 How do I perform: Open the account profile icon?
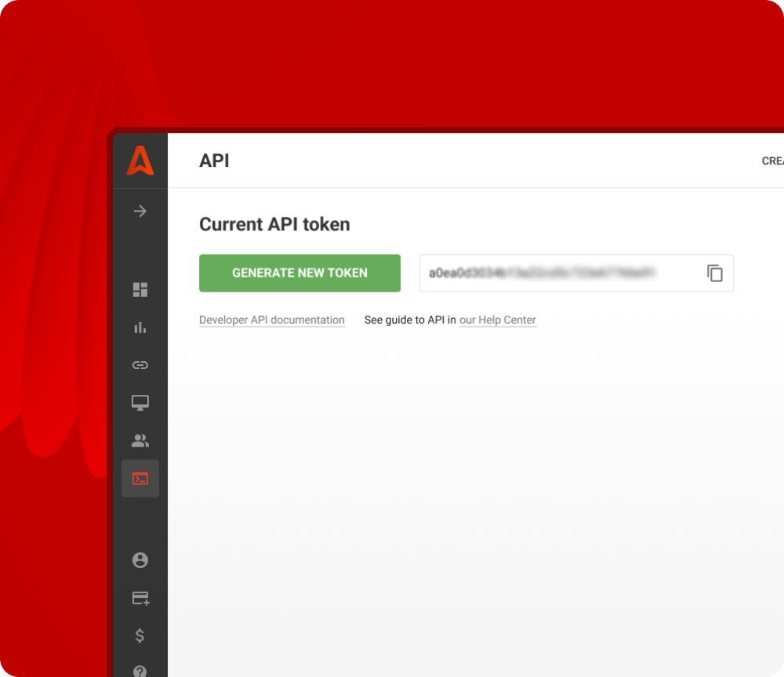click(x=140, y=560)
